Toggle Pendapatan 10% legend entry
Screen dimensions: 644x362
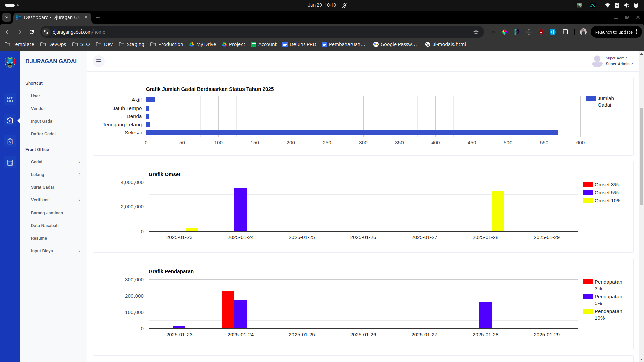click(x=602, y=315)
